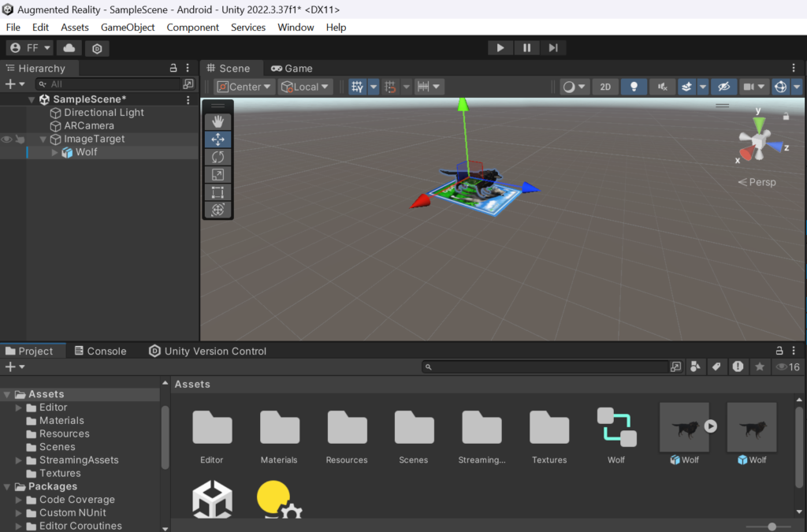Select the Scale tool
The height and width of the screenshot is (532, 807).
[218, 174]
